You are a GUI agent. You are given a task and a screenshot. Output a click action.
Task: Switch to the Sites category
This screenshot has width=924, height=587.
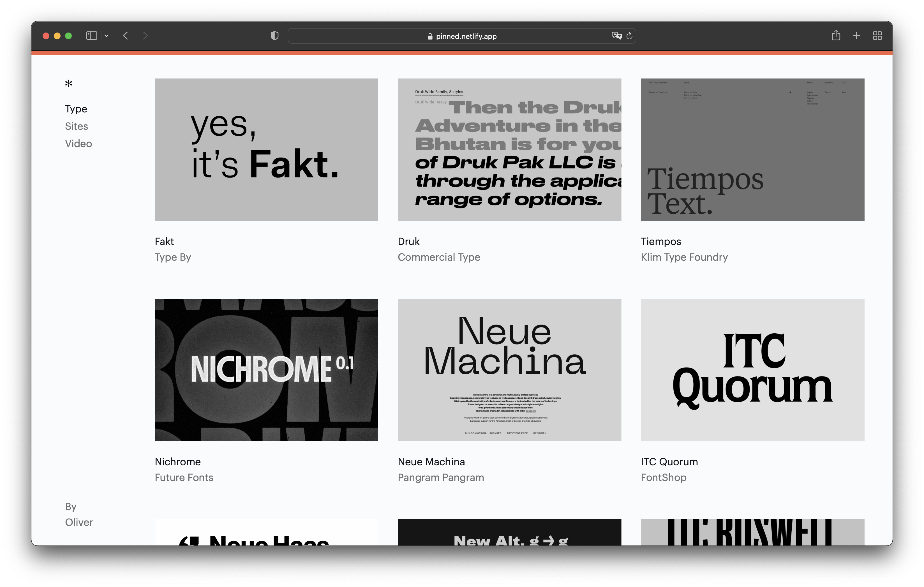(76, 126)
